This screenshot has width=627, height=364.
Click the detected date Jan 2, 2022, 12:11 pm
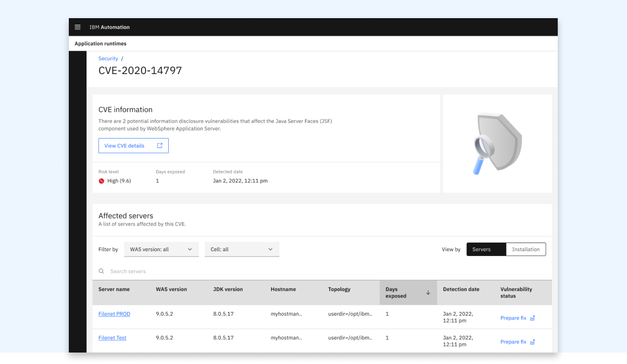[x=240, y=181]
